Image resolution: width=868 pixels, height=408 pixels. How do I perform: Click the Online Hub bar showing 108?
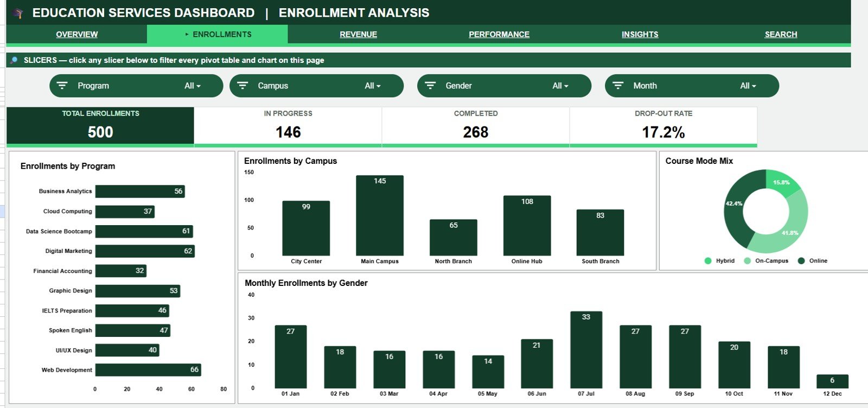click(x=527, y=225)
